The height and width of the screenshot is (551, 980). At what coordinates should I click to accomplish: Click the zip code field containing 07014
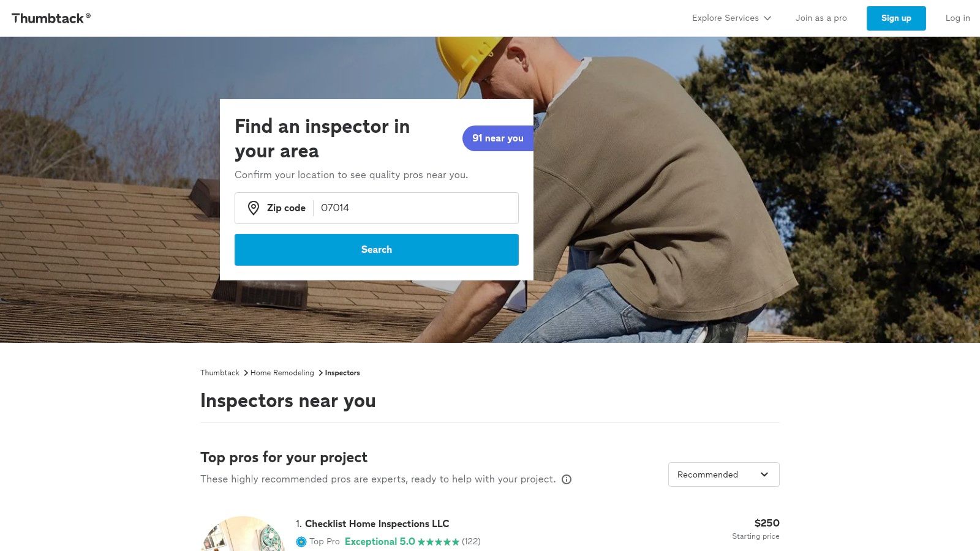415,208
